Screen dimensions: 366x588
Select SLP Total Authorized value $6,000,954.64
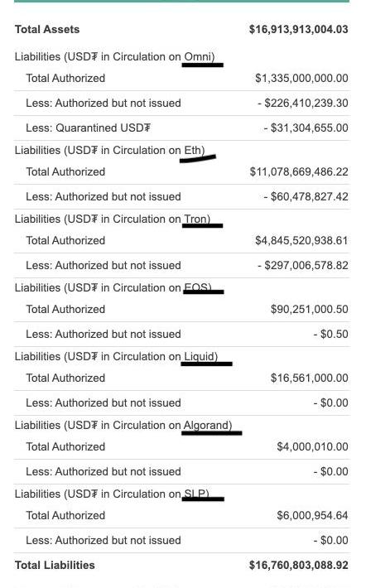[x=312, y=515]
